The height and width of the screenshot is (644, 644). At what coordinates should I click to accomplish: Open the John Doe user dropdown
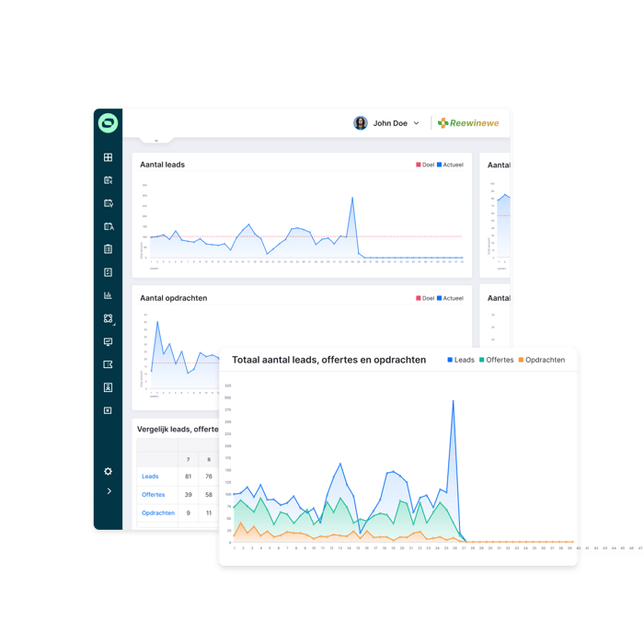pyautogui.click(x=416, y=123)
